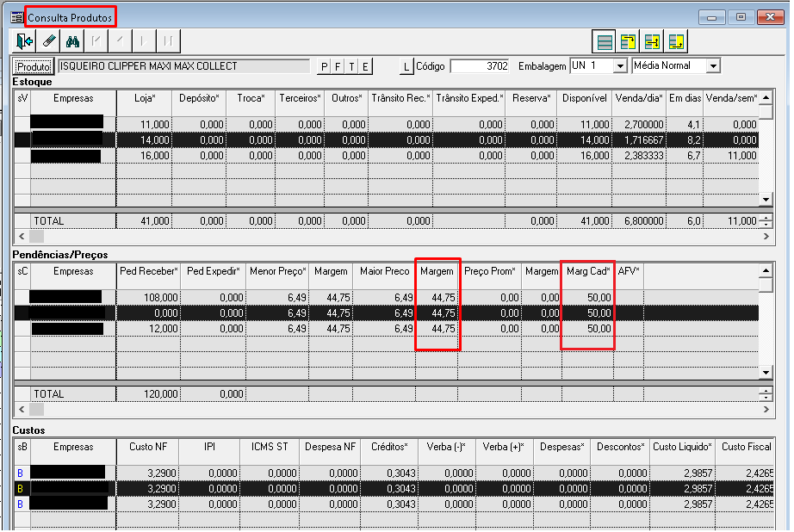Click the first record navigation icon
This screenshot has width=794, height=532.
[x=96, y=41]
